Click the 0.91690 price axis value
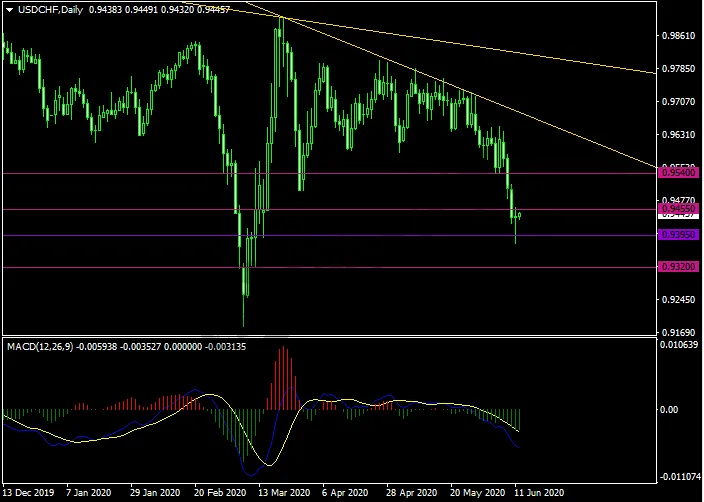Image resolution: width=704 pixels, height=502 pixels. coord(678,333)
